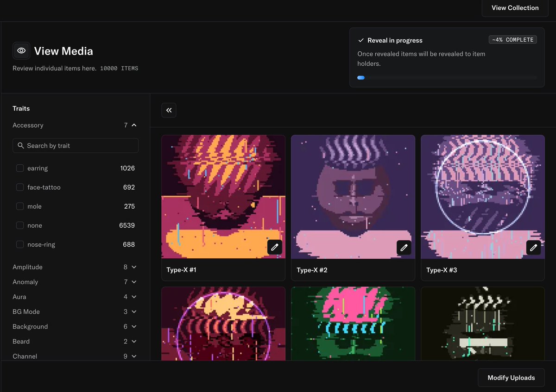Open the green and pink glitch artwork
Screen dimensions: 556x392
coord(353,324)
